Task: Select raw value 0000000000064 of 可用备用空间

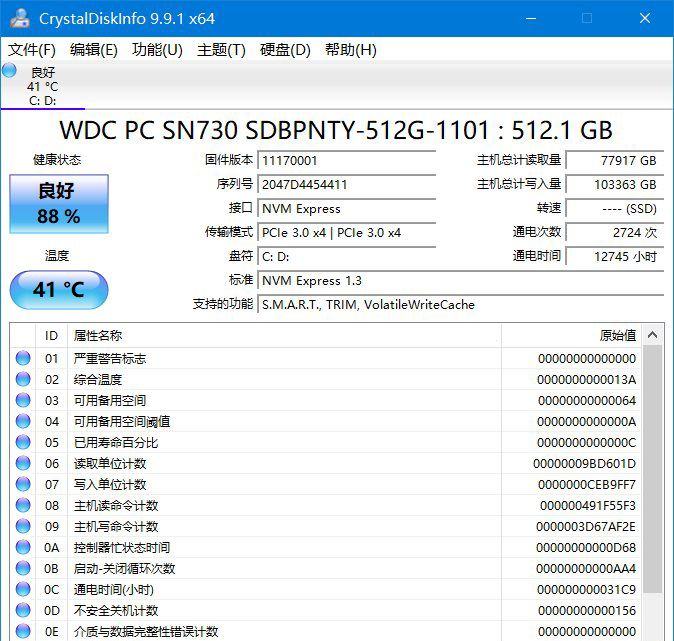Action: tap(587, 401)
